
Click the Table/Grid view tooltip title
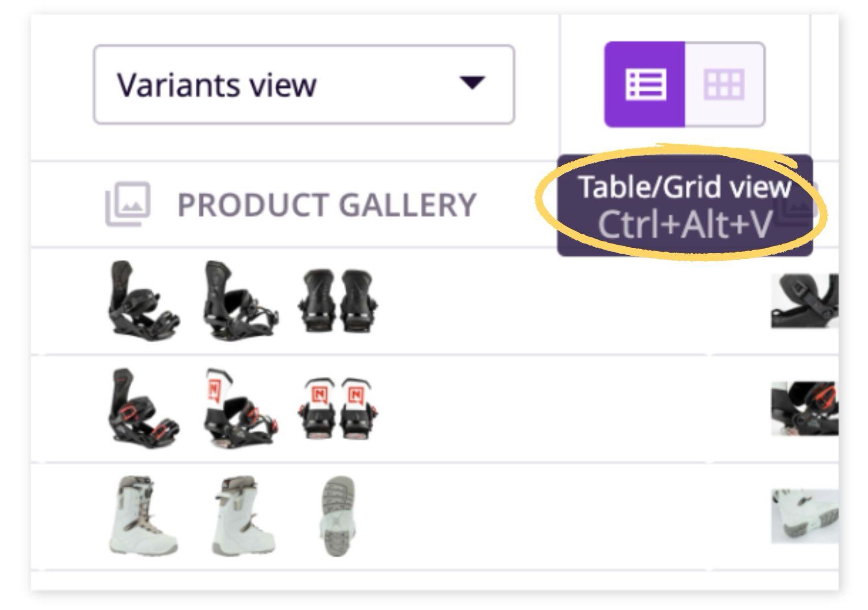tap(684, 187)
